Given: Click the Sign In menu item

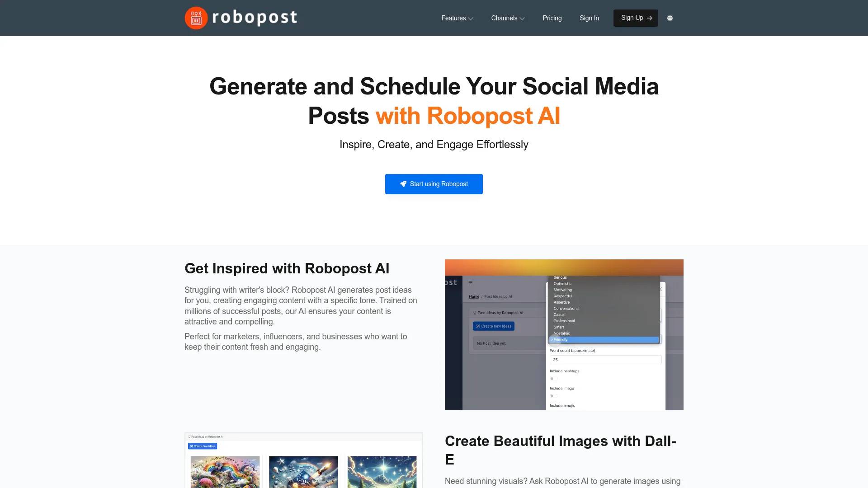Looking at the screenshot, I should (589, 18).
